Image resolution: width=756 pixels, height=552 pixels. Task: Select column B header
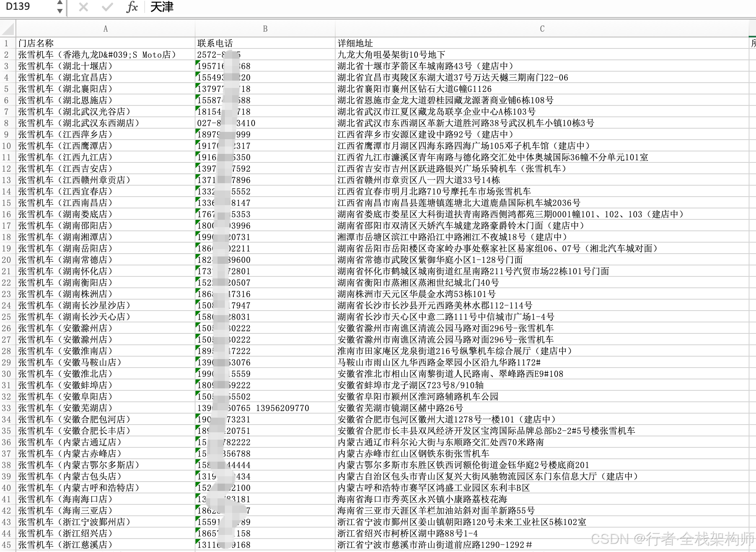point(265,29)
